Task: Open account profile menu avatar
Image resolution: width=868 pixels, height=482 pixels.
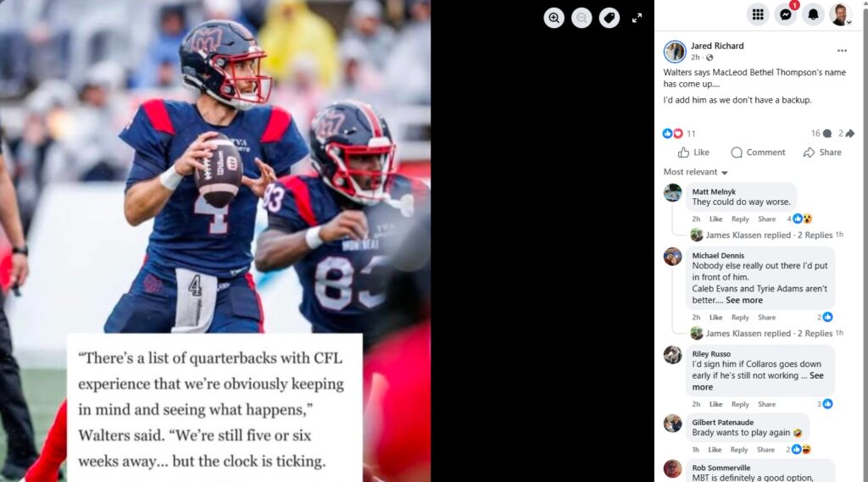Action: [840, 15]
